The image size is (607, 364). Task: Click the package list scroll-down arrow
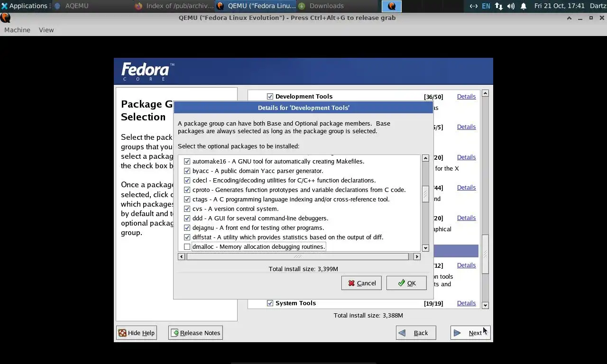425,248
